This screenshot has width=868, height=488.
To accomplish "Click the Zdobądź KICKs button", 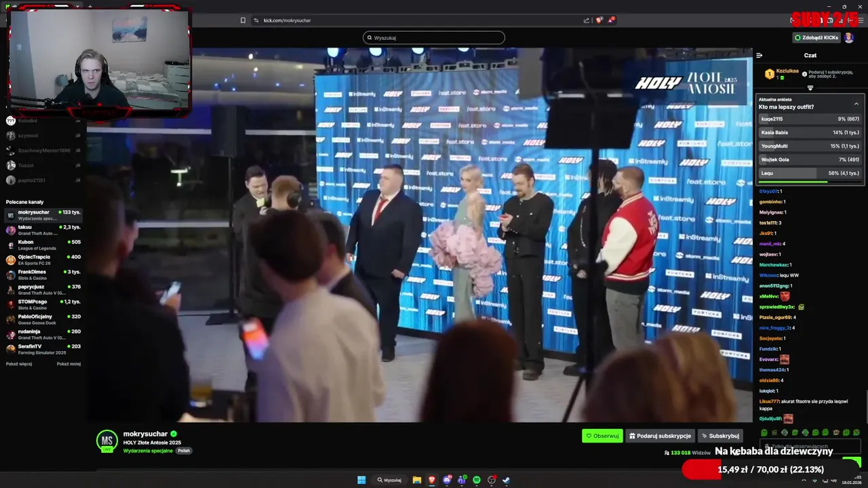I will (816, 38).
